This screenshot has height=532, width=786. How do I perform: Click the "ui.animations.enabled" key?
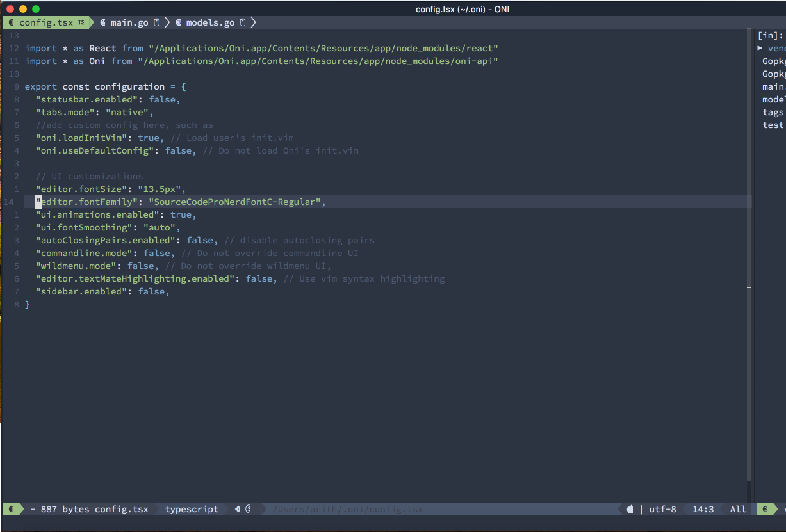tap(97, 214)
